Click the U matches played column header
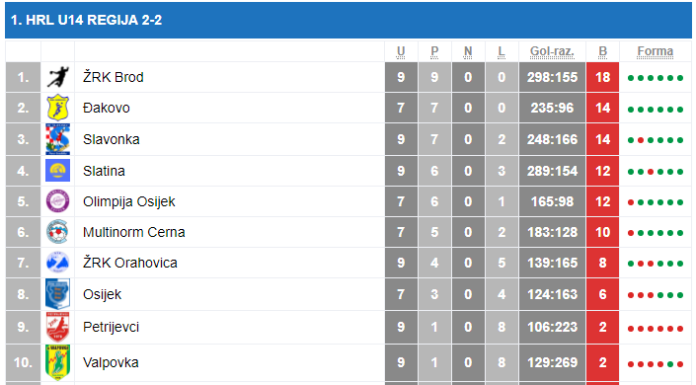Screen dimensions: 696x385 (x=400, y=52)
